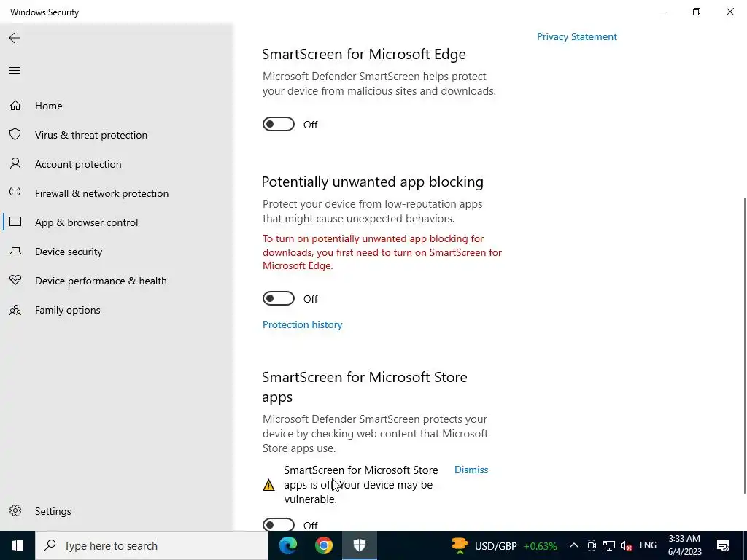This screenshot has width=747, height=560.
Task: Select Windows Security taskbar shield icon
Action: (360, 545)
